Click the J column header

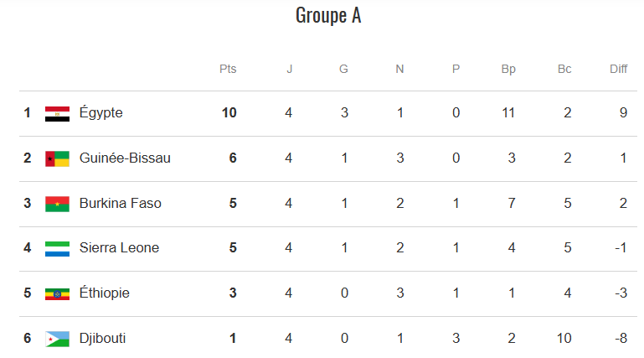(x=289, y=69)
